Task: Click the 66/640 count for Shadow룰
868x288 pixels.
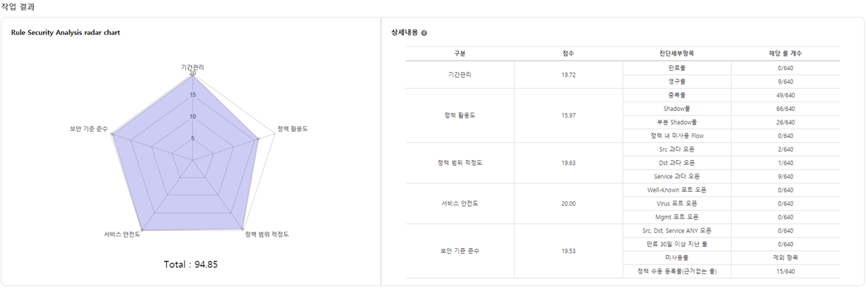Action: [785, 108]
